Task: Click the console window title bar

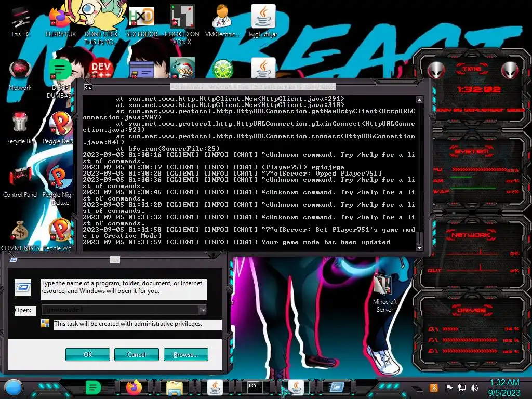Action: (x=253, y=87)
